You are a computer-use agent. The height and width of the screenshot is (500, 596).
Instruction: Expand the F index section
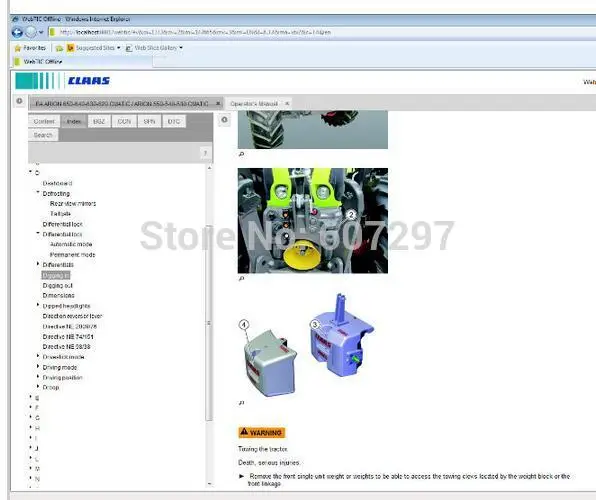click(x=30, y=407)
